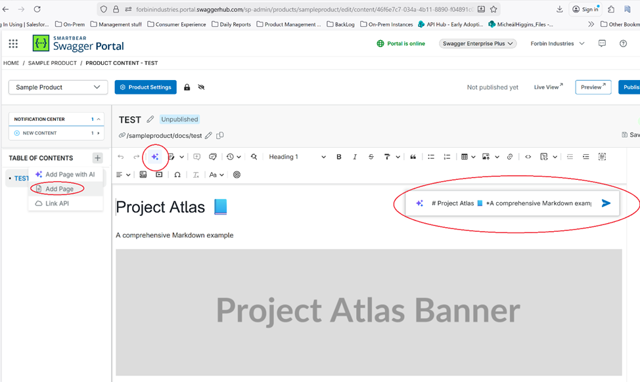640x382 pixels.
Task: Increase the indent level
Action: click(x=586, y=157)
